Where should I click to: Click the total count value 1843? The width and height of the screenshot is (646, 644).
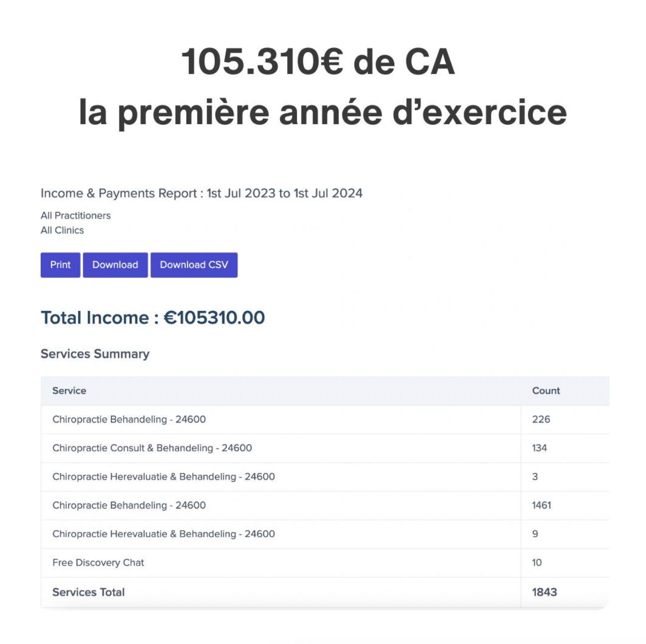click(544, 592)
